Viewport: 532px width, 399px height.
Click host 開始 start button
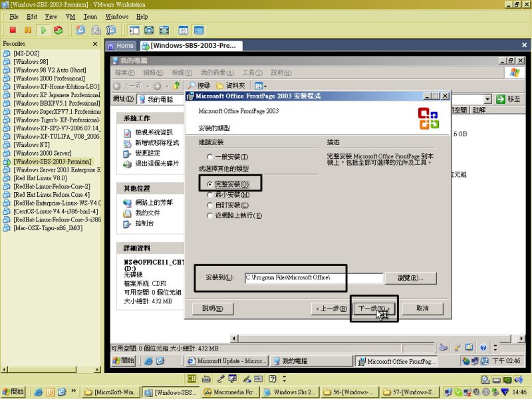[14, 392]
